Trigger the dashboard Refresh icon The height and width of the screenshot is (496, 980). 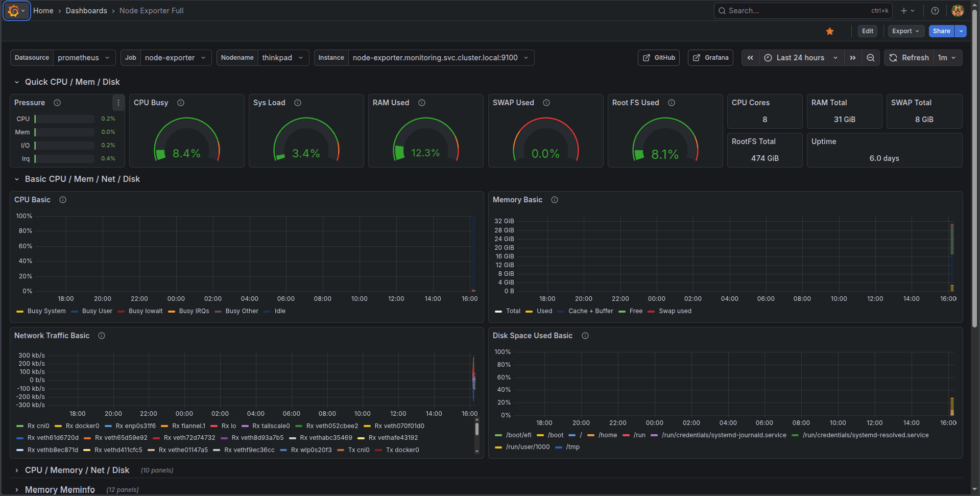[892, 58]
